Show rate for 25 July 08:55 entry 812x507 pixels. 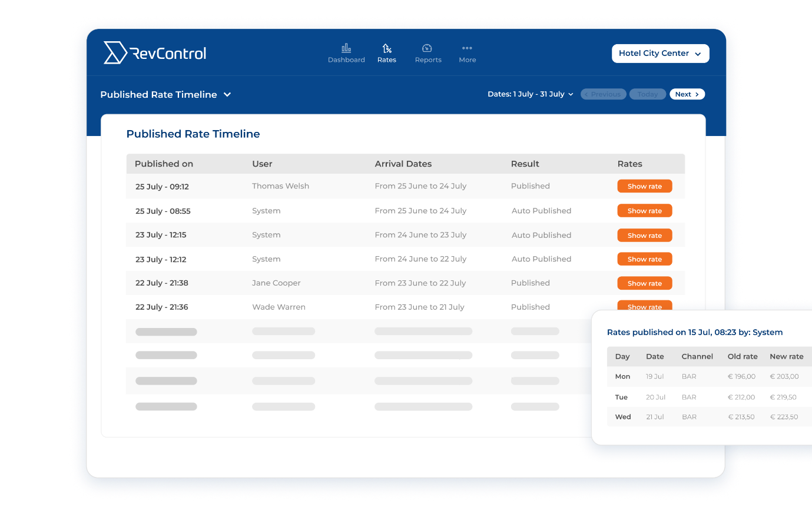coord(644,211)
